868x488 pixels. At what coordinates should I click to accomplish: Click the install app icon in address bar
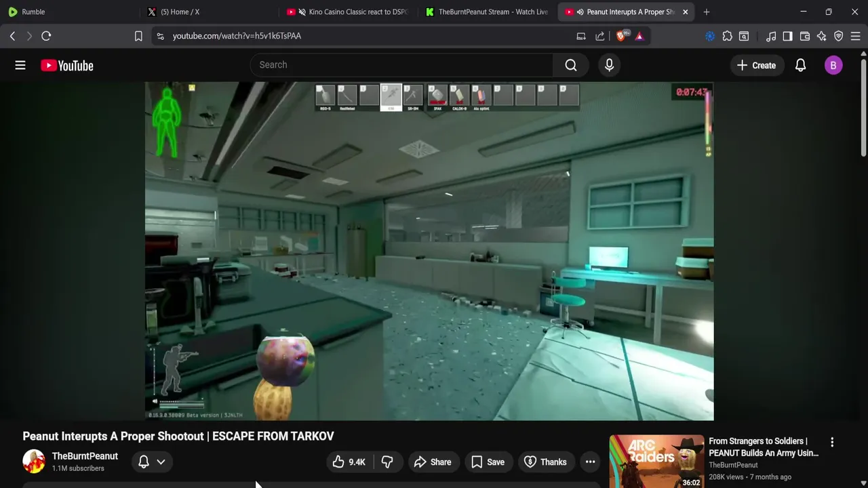581,36
